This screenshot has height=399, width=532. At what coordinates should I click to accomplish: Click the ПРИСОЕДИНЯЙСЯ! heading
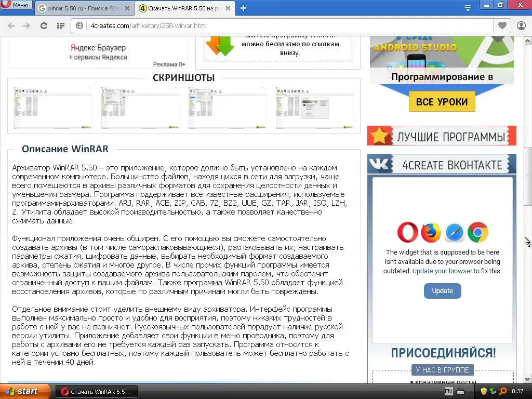pyautogui.click(x=443, y=353)
